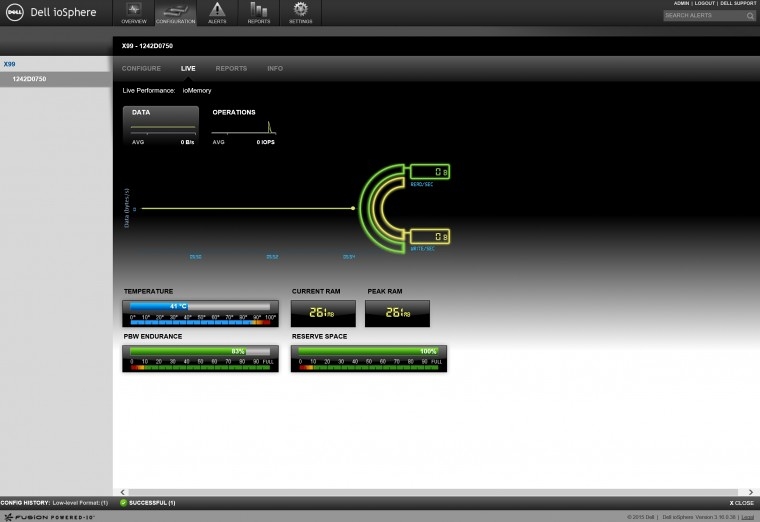Screen dimensions: 760x522
Task: Open the Info tab
Action: coord(275,68)
